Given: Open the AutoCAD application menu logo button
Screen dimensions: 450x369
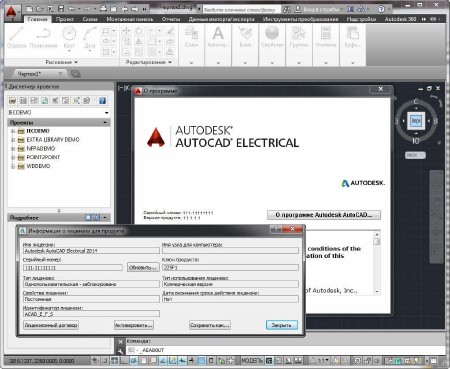Looking at the screenshot, I should tap(12, 12).
